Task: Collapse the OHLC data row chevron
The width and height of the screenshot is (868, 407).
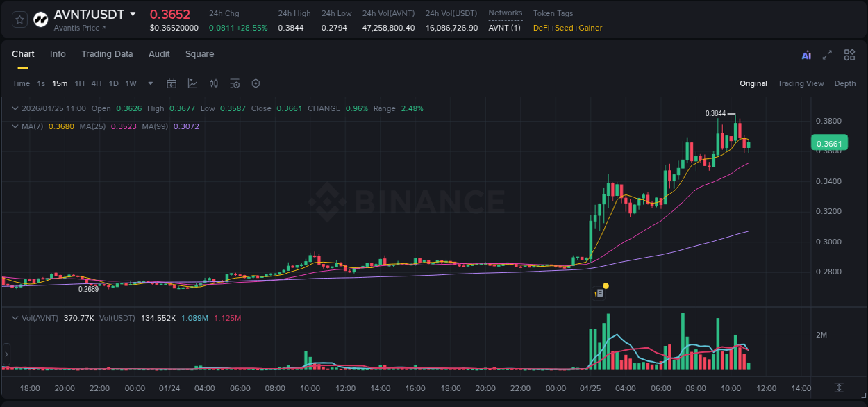Action: coord(14,108)
